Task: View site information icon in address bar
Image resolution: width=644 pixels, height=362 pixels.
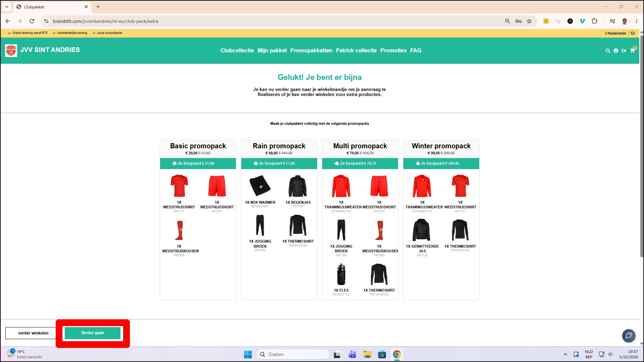Action: [46, 21]
